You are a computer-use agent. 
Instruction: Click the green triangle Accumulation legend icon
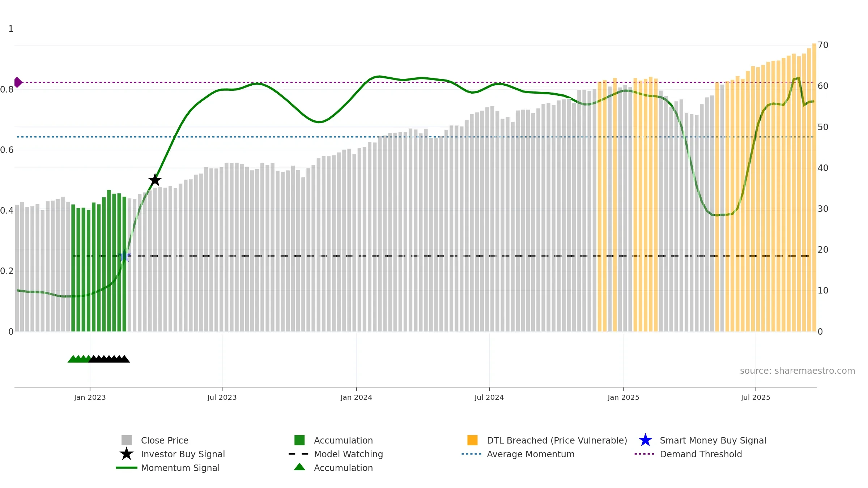(299, 467)
